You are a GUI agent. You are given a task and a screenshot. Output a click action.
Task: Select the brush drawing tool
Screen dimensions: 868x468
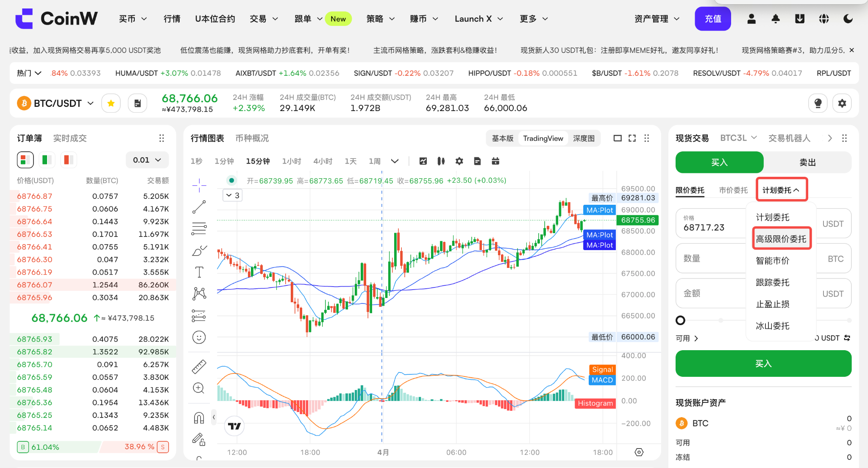click(x=199, y=251)
